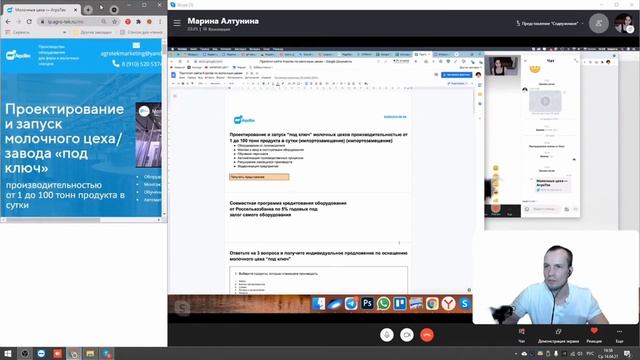640x360 pixels.
Task: Go back in the Chrome browser
Action: point(9,21)
